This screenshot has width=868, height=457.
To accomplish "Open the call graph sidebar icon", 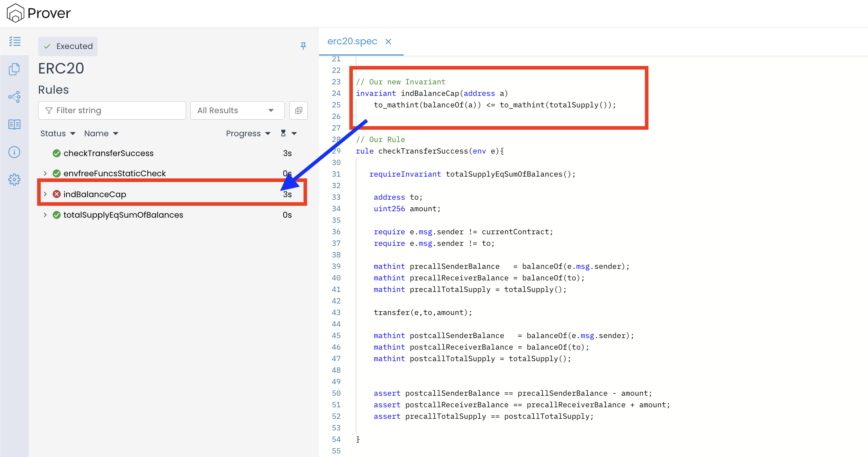I will tap(14, 97).
